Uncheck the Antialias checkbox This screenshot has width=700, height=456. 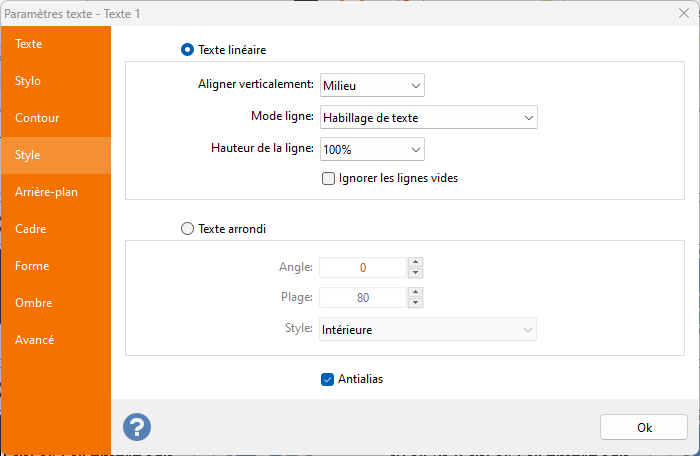328,379
